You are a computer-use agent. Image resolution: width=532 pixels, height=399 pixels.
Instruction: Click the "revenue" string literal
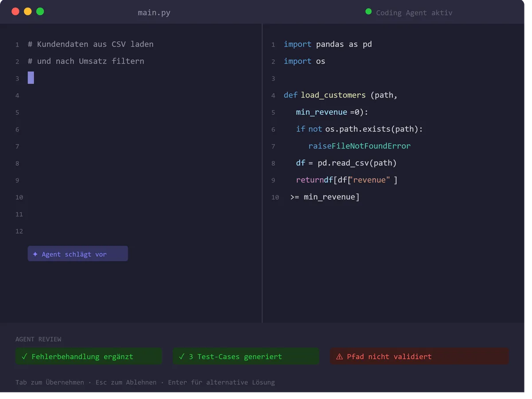(370, 180)
